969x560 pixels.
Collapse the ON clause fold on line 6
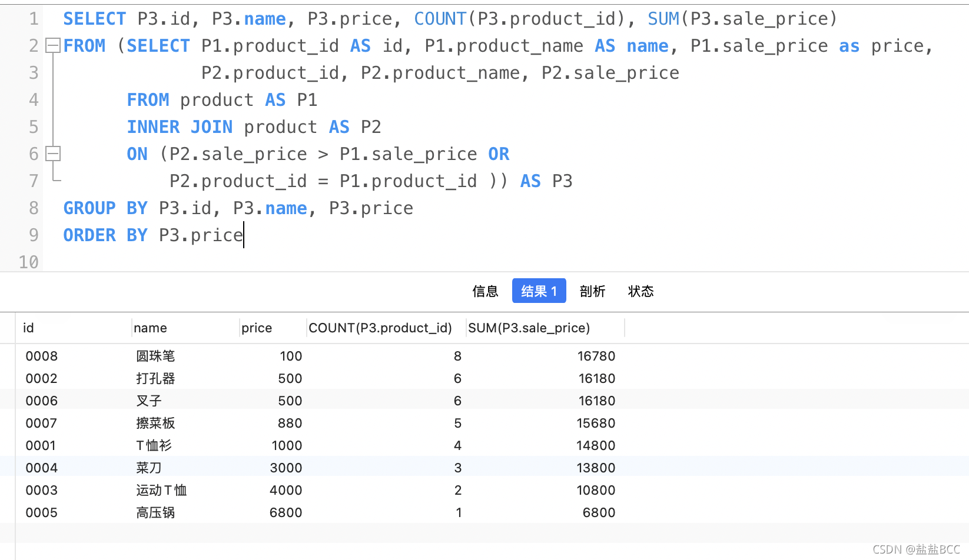pyautogui.click(x=52, y=154)
